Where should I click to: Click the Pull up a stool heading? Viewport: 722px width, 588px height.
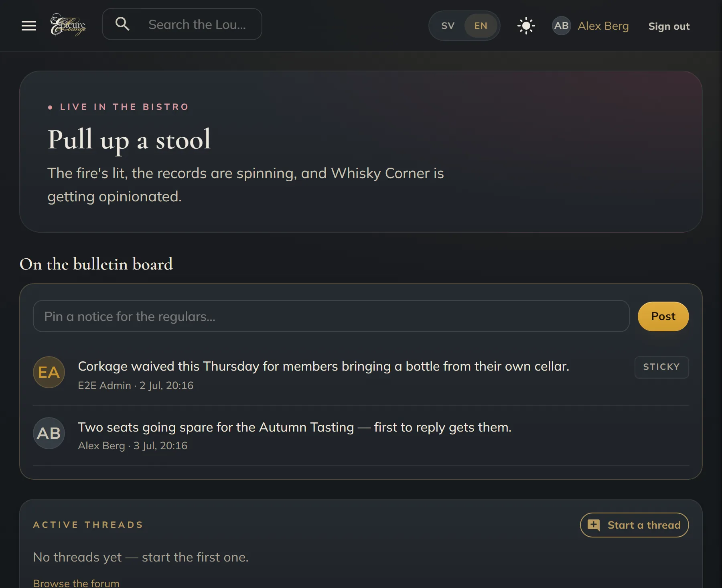[129, 140]
